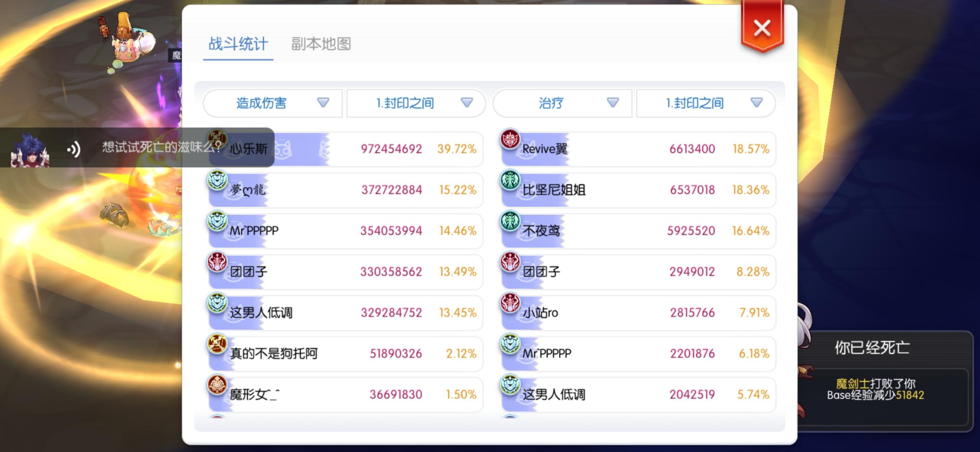Tap the NPC line 想试试死亡的滋味么?
This screenshot has height=452, width=980.
tap(162, 147)
